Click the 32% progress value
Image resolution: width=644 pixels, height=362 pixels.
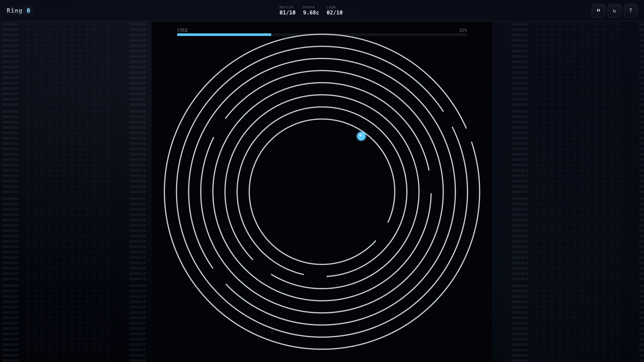click(x=463, y=30)
